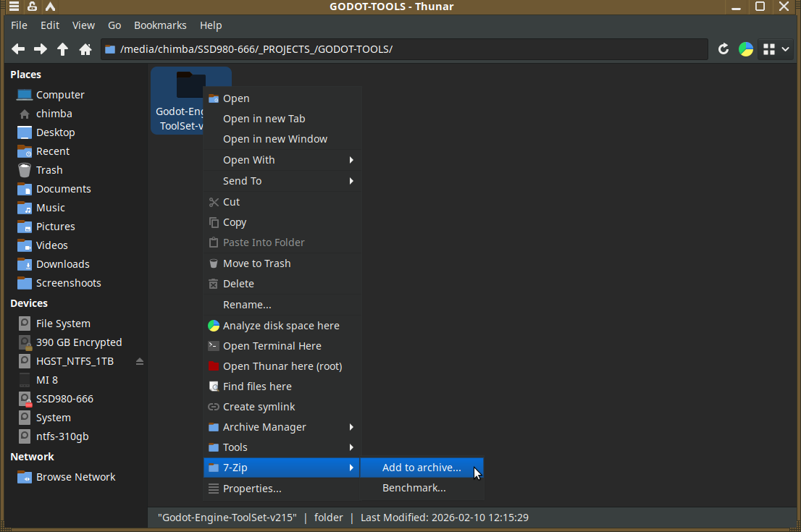Open MI 8 device
The height and width of the screenshot is (532, 801).
coord(77,381)
